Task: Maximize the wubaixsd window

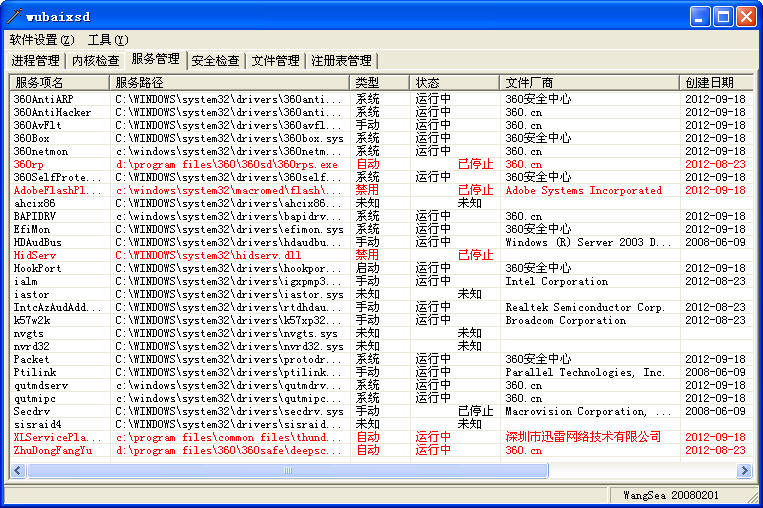Action: pyautogui.click(x=724, y=16)
